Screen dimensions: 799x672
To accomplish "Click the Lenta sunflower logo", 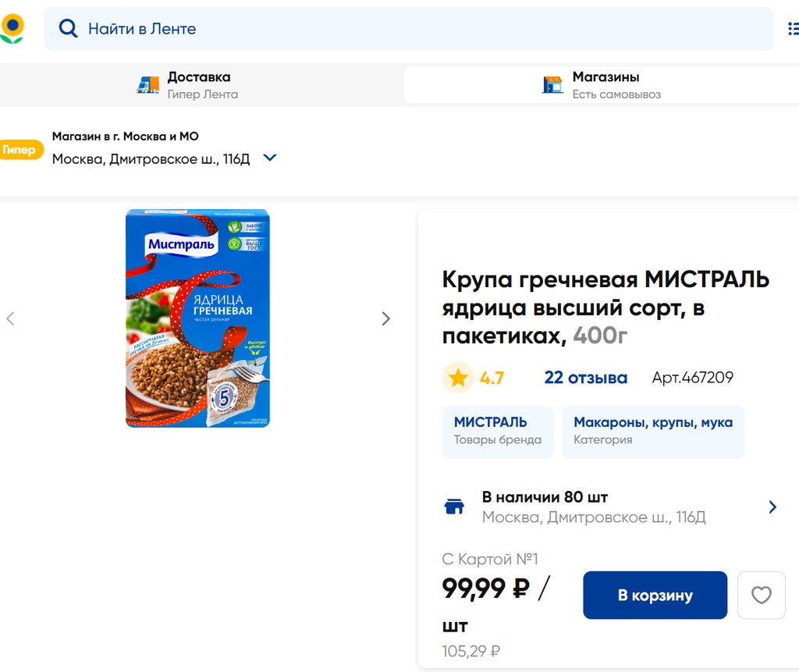I will click(12, 28).
